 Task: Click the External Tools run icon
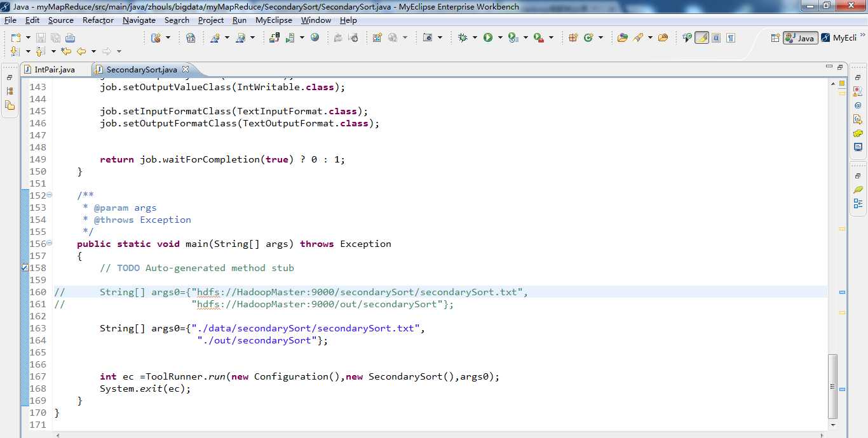pyautogui.click(x=538, y=37)
